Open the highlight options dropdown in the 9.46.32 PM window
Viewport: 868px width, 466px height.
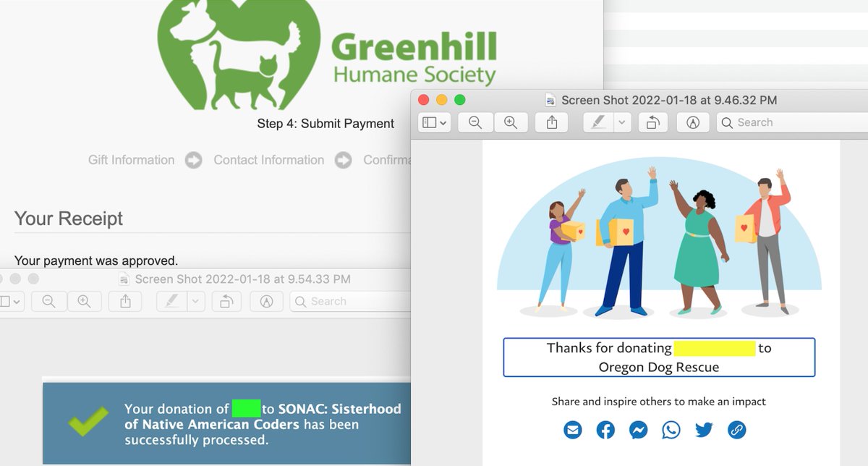pyautogui.click(x=622, y=122)
